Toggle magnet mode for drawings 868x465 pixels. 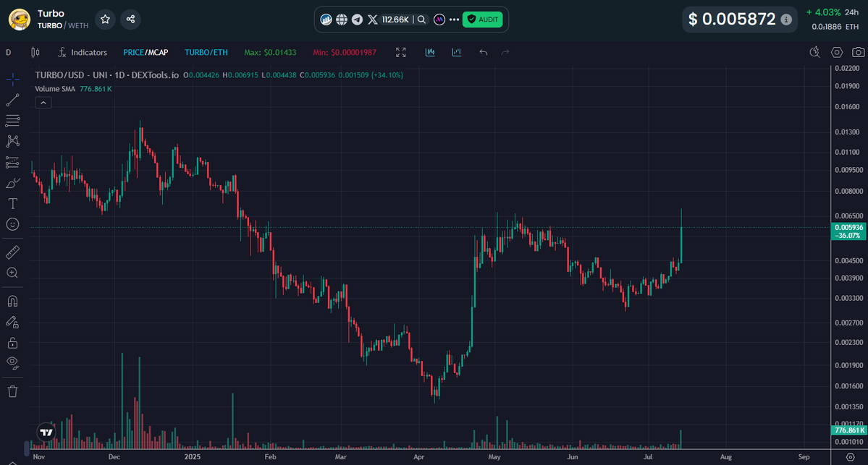pyautogui.click(x=13, y=301)
